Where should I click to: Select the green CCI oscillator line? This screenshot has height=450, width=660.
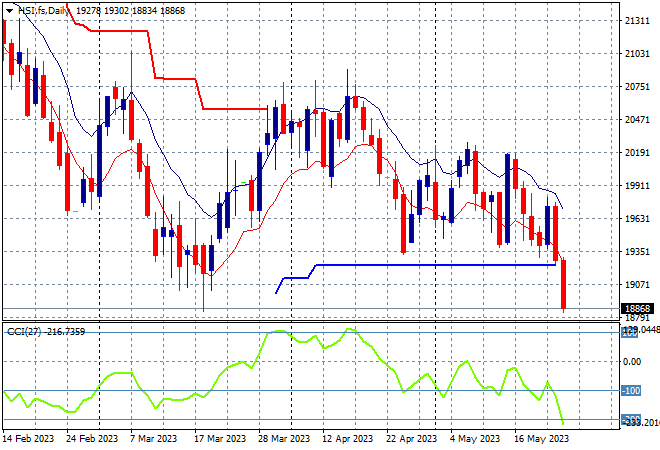tap(283, 375)
